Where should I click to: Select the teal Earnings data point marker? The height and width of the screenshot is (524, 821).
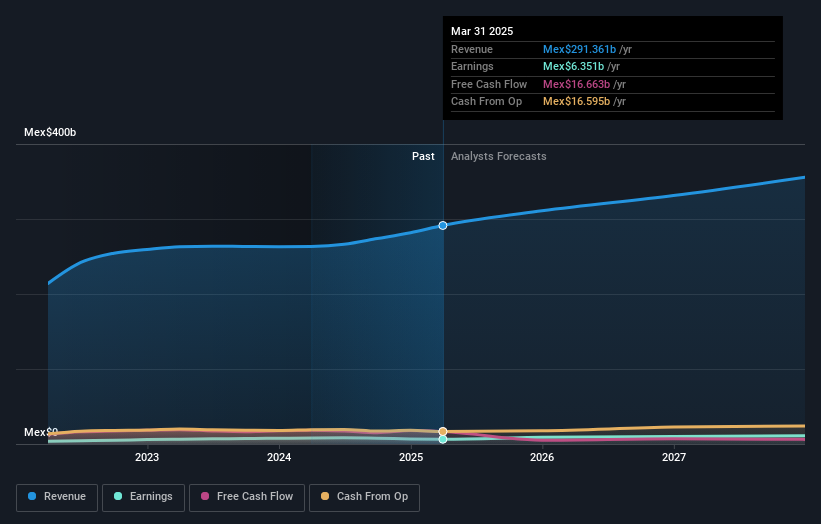click(x=443, y=439)
